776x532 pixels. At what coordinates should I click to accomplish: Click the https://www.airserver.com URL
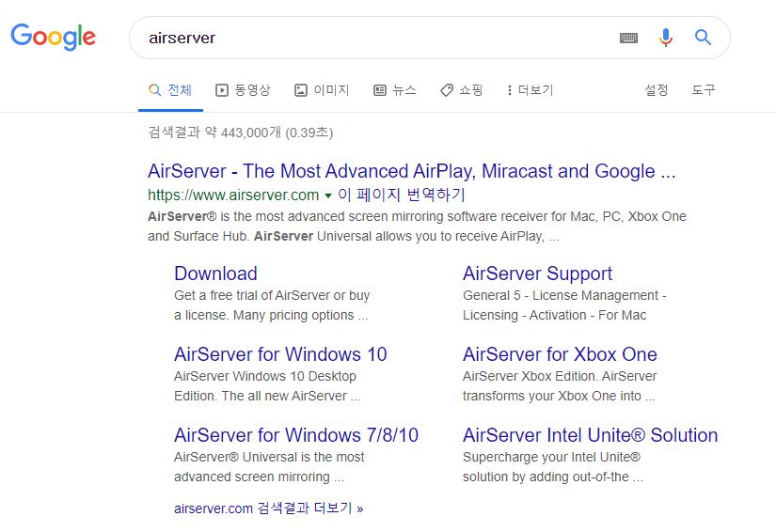233,195
